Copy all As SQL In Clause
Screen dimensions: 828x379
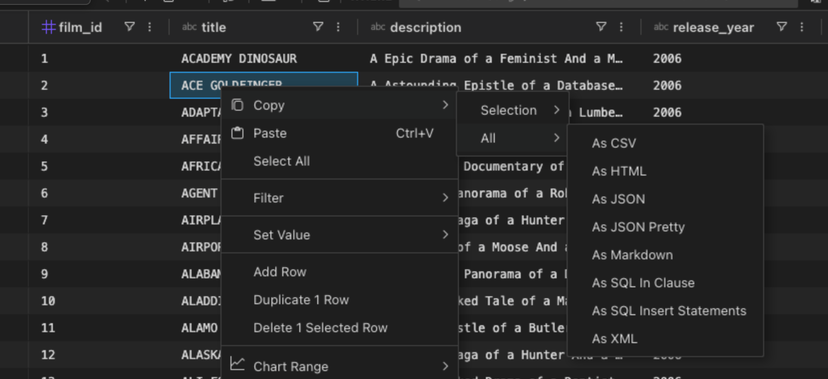pyautogui.click(x=665, y=283)
